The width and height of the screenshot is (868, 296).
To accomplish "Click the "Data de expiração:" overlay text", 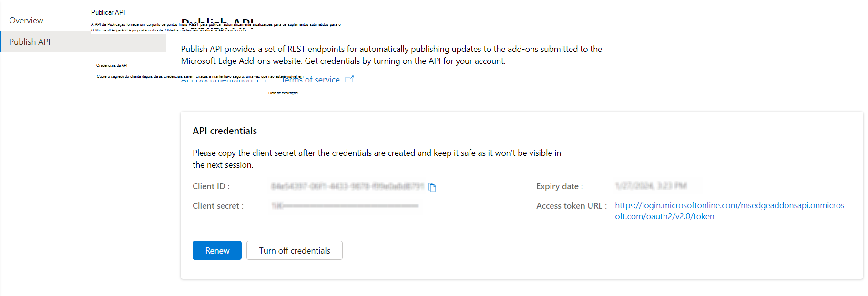I will [x=283, y=93].
